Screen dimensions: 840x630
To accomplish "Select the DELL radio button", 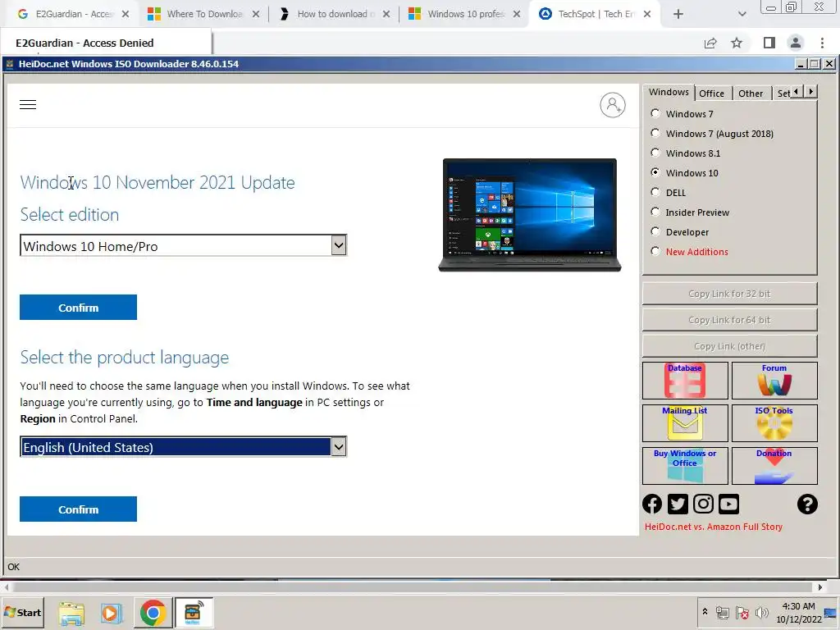I will 655,192.
